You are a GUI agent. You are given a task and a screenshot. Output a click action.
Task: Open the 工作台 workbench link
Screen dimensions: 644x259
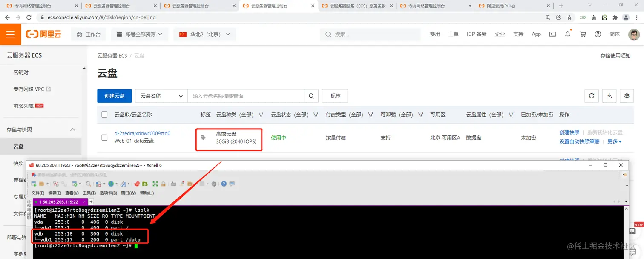[x=89, y=35]
